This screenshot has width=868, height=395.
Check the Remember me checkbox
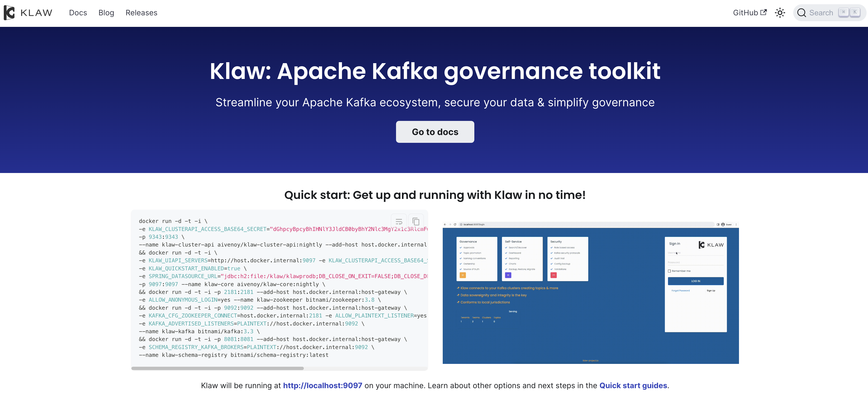tap(669, 271)
